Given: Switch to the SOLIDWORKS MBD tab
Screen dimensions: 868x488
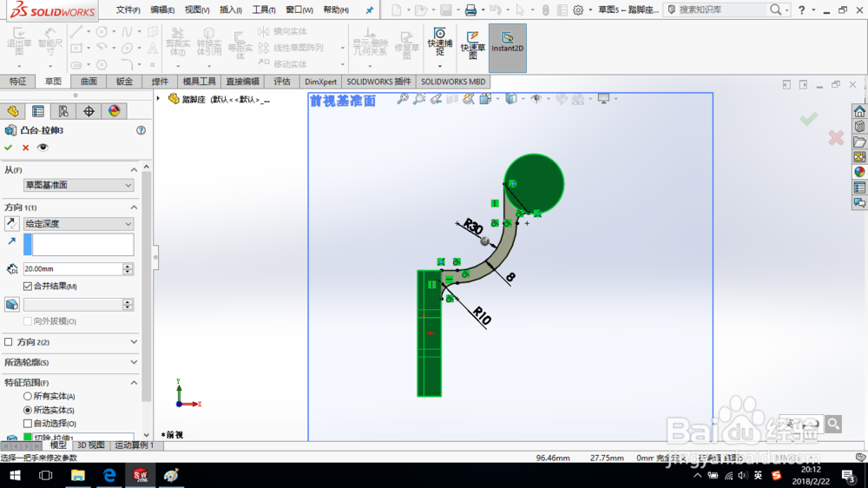Looking at the screenshot, I should pyautogui.click(x=453, y=82).
